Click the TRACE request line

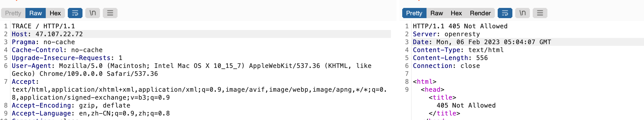tap(43, 26)
